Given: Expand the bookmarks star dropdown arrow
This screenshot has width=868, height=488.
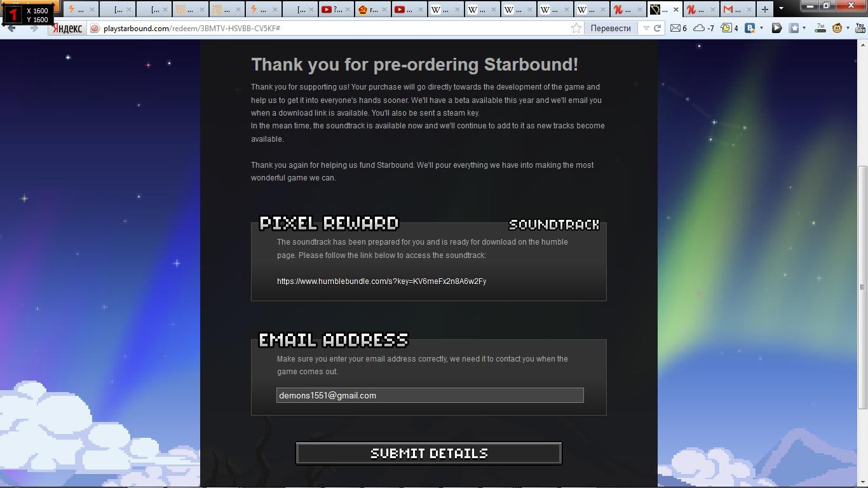Looking at the screenshot, I should [x=804, y=28].
